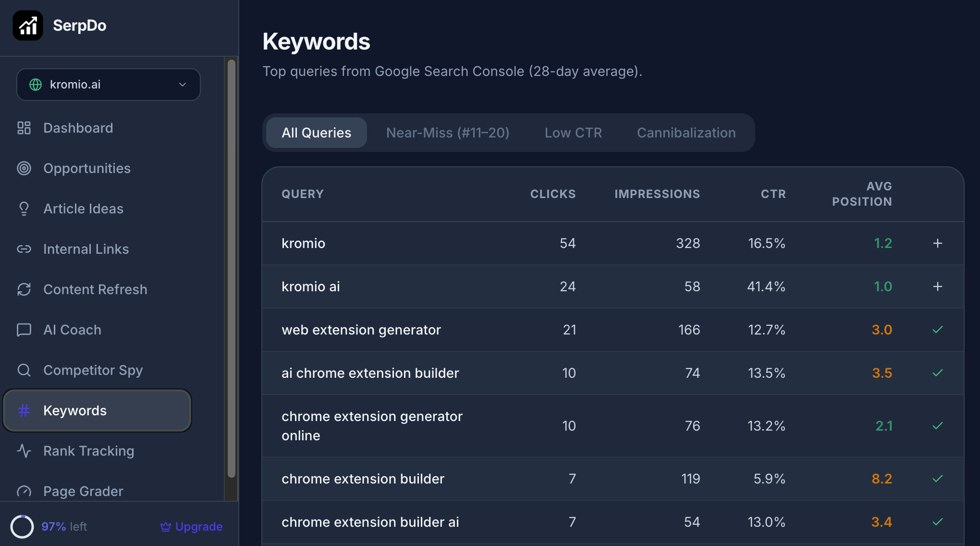The width and height of the screenshot is (980, 546).
Task: Click the Competitor Spy magnifier icon
Action: [x=24, y=370]
